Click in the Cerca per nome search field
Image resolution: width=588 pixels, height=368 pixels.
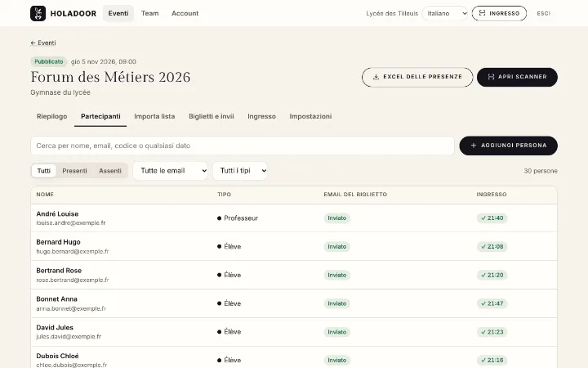(243, 146)
